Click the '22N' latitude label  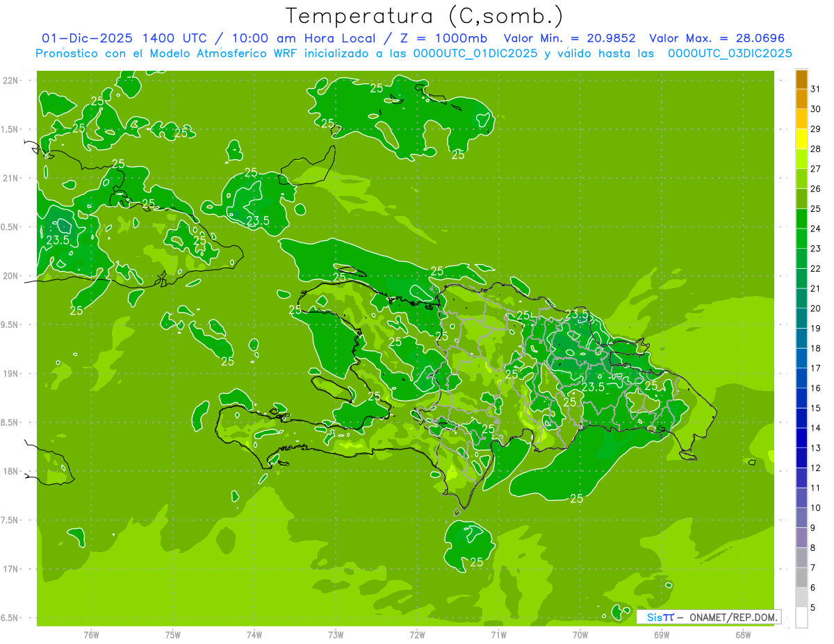coord(11,81)
